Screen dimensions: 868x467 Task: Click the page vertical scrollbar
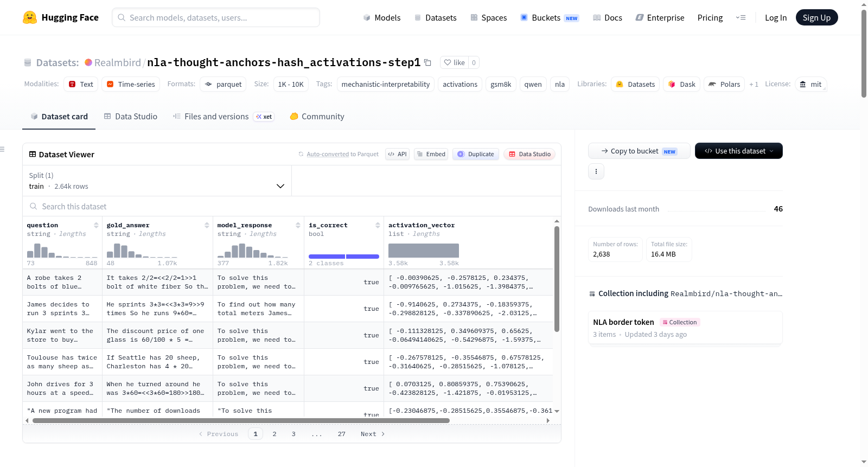click(864, 53)
